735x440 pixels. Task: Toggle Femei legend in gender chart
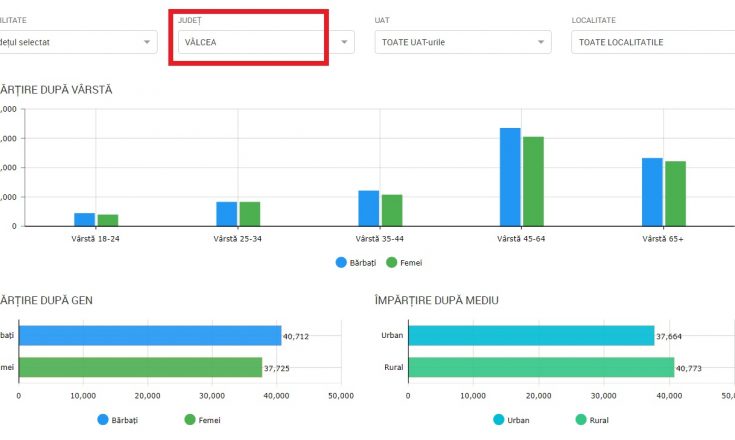click(202, 420)
